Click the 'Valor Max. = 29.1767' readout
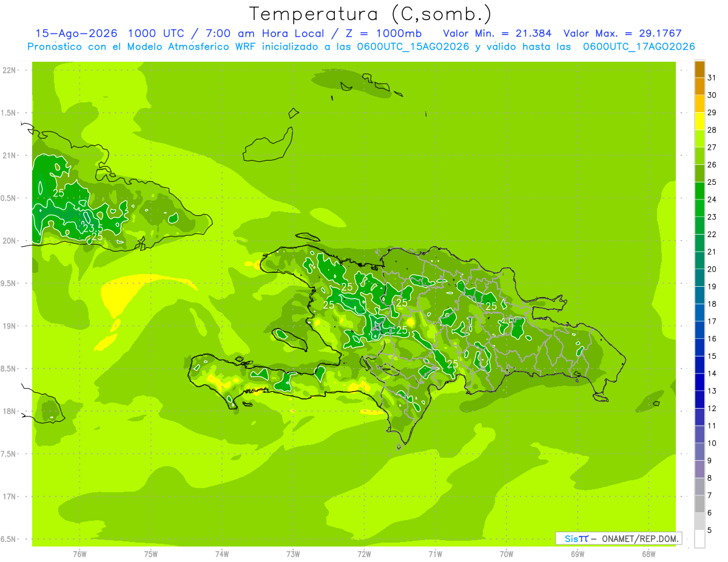 click(622, 33)
